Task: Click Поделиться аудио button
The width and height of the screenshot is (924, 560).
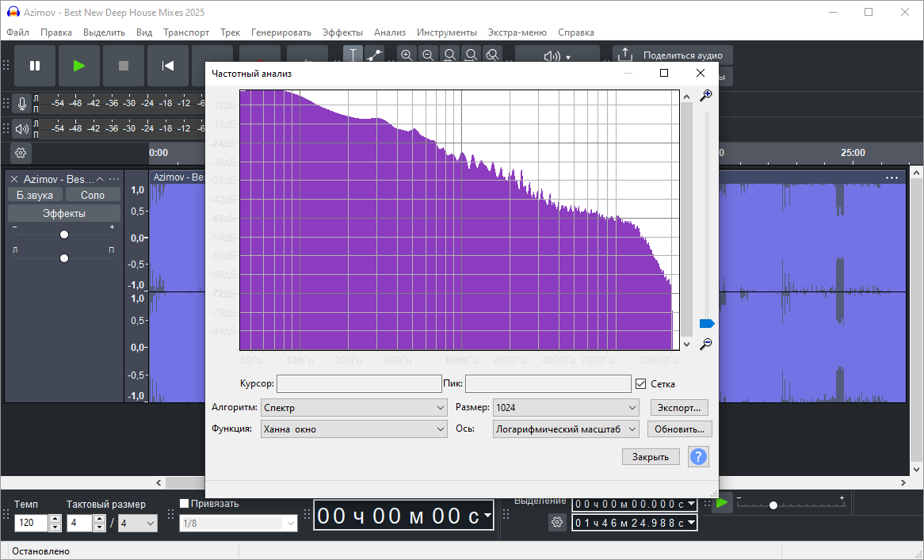Action: [673, 55]
